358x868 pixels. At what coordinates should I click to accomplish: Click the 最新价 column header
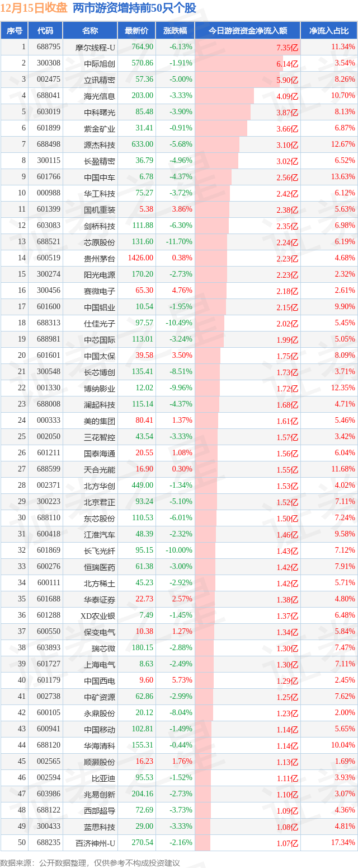pos(136,31)
